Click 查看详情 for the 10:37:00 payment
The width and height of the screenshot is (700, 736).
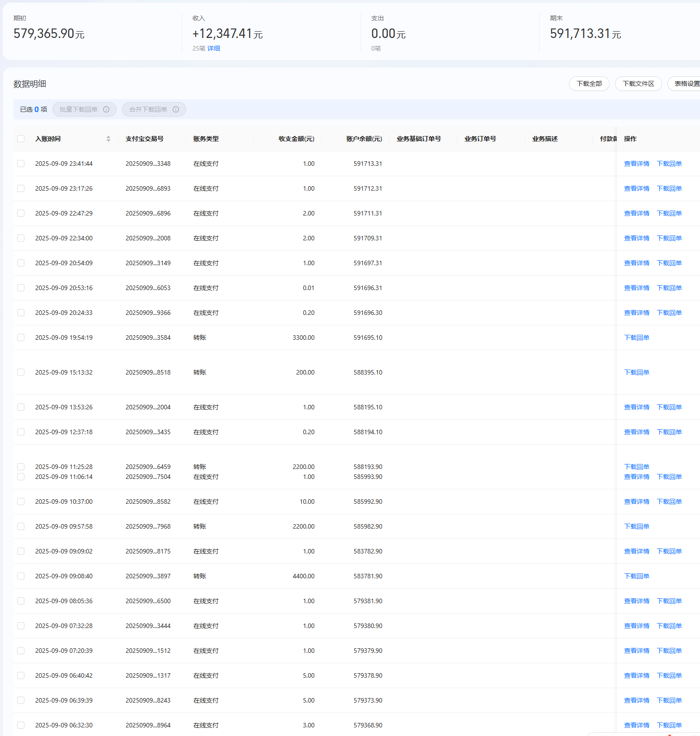point(636,502)
